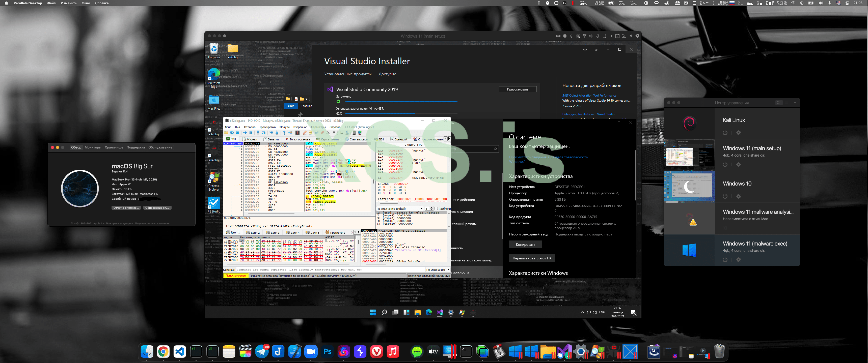Click the calculator icon in x32dbg toolbar

pos(354,133)
